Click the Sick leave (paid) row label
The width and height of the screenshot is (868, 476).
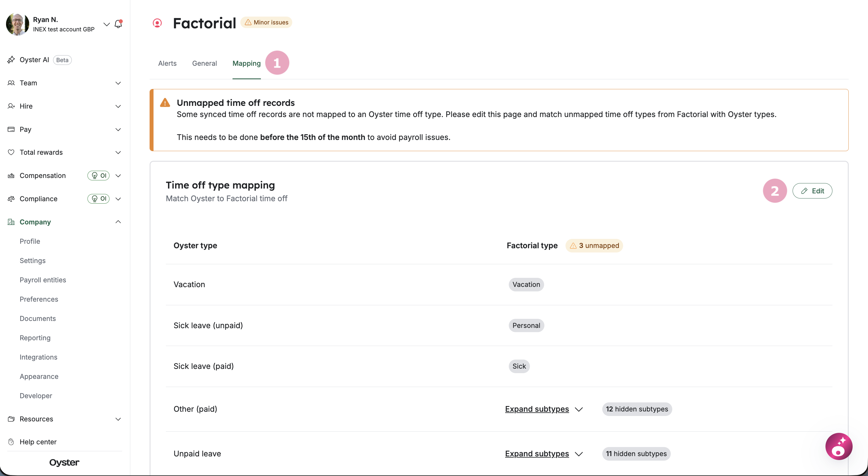click(204, 366)
